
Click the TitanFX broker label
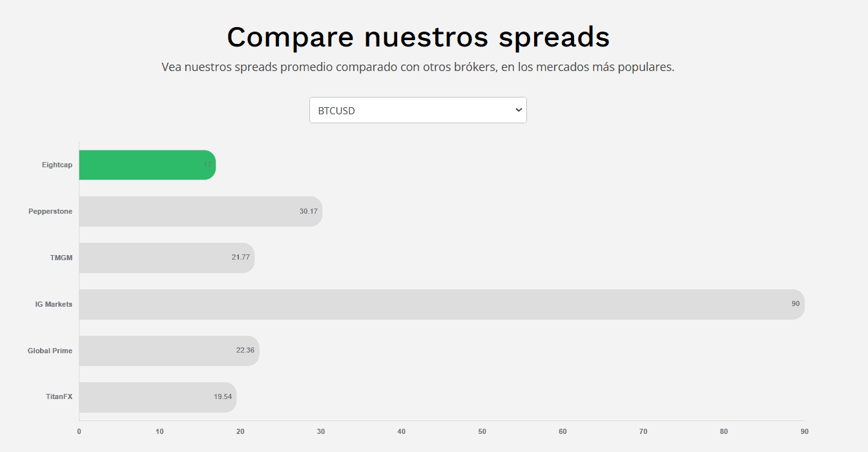coord(58,397)
